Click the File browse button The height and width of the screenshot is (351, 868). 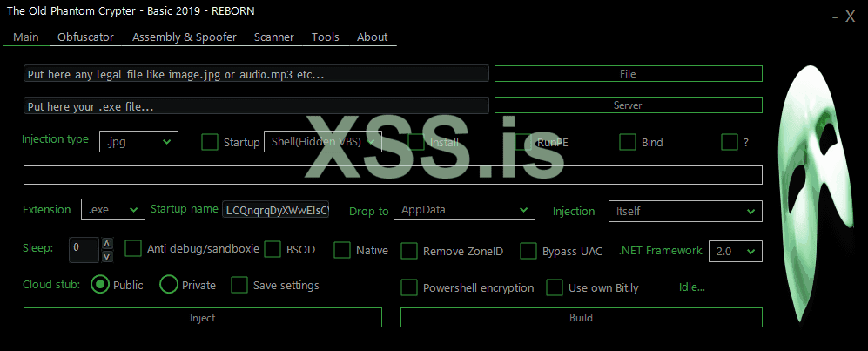pyautogui.click(x=628, y=74)
